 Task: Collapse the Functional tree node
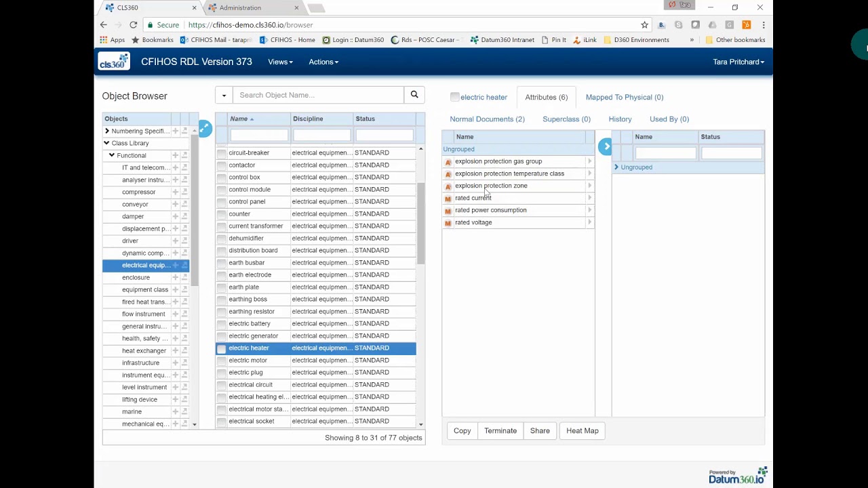pyautogui.click(x=112, y=155)
